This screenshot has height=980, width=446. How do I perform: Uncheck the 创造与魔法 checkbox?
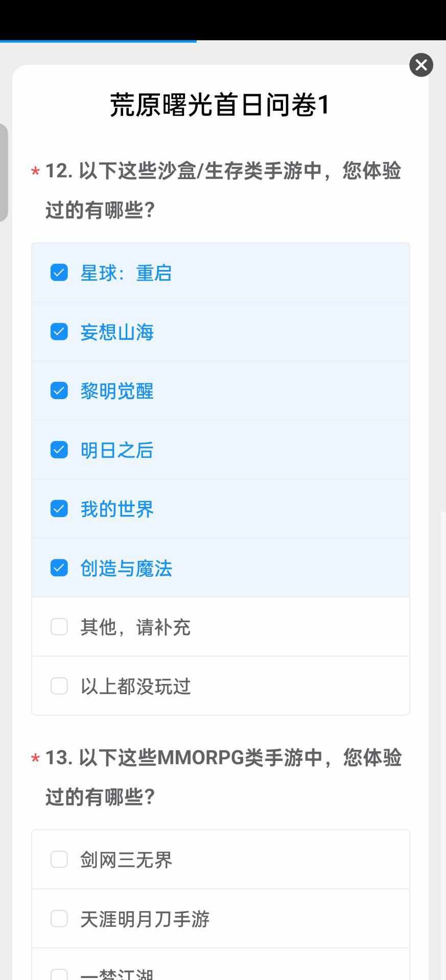pos(59,568)
